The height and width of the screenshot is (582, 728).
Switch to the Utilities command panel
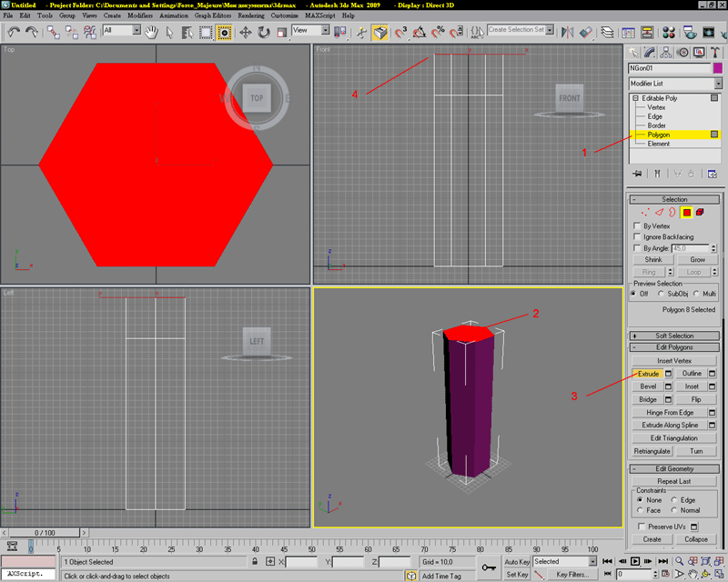coord(715,53)
